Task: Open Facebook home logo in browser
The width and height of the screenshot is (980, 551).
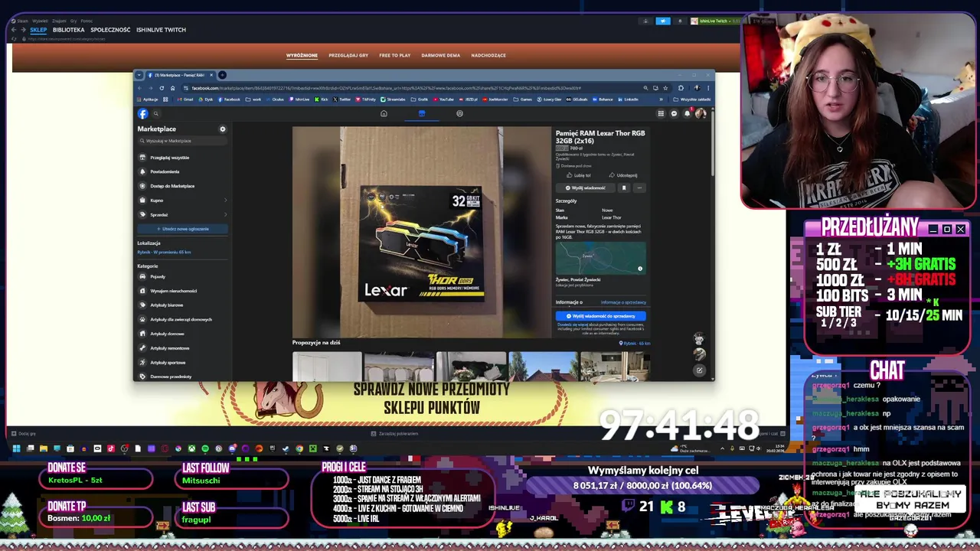Action: coord(142,113)
